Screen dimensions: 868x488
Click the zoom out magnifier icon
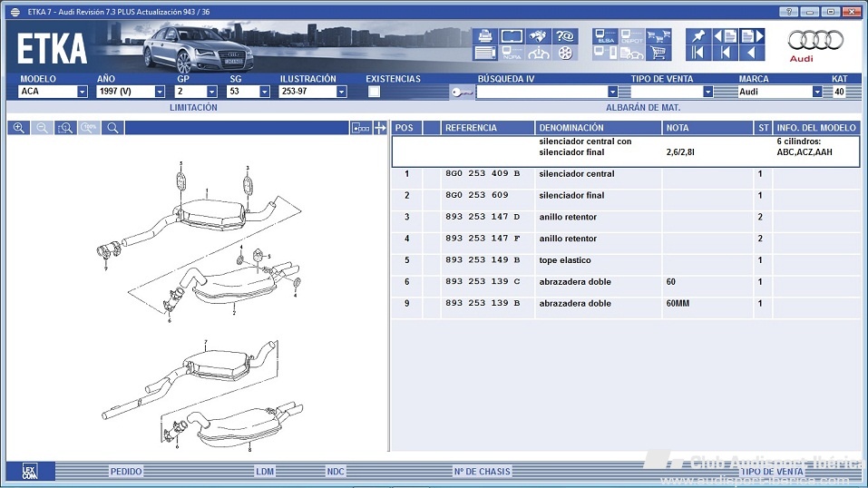(42, 128)
